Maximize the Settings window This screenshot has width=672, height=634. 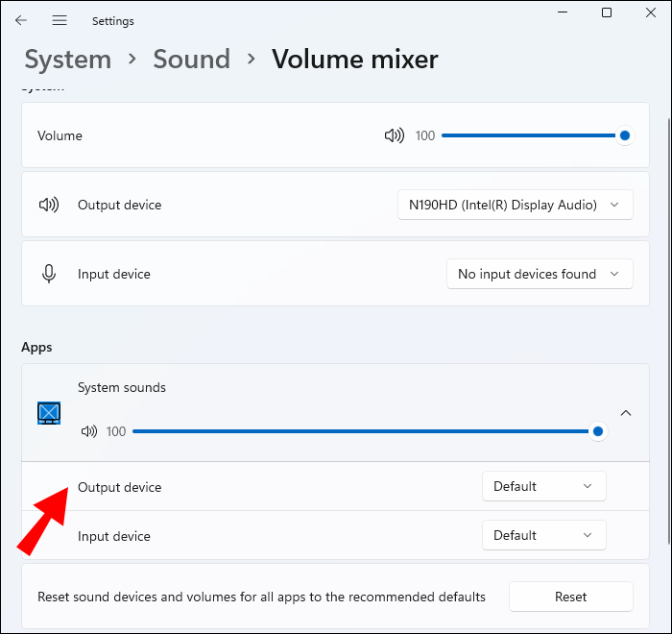pos(607,12)
